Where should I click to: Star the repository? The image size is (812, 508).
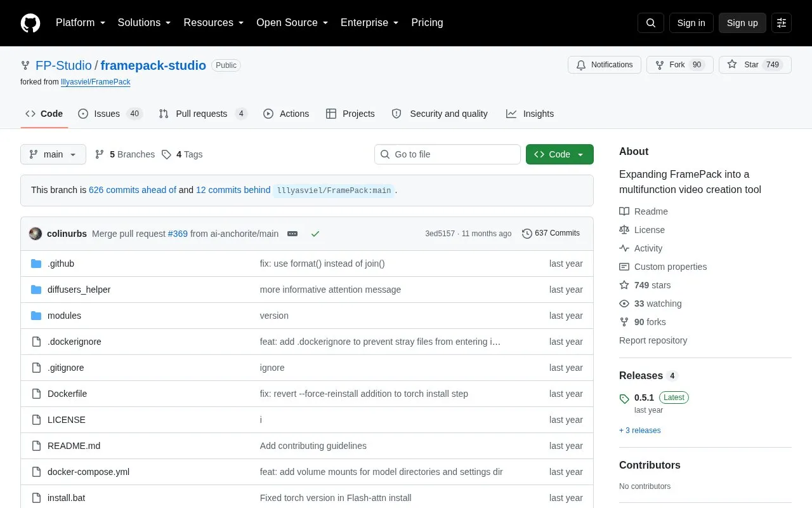pyautogui.click(x=755, y=65)
